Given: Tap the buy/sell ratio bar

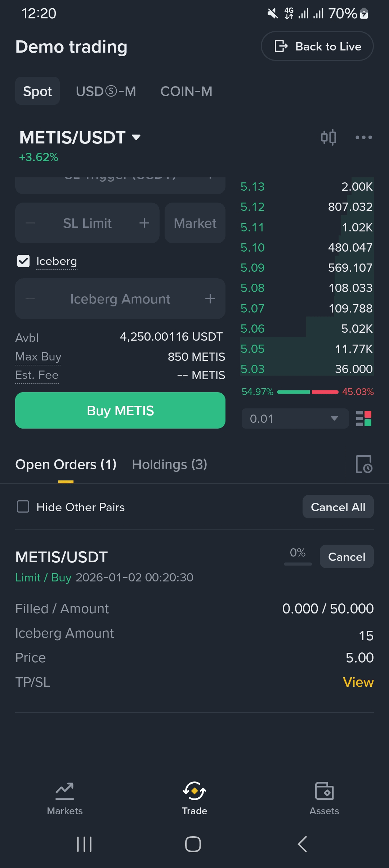Looking at the screenshot, I should (x=308, y=392).
